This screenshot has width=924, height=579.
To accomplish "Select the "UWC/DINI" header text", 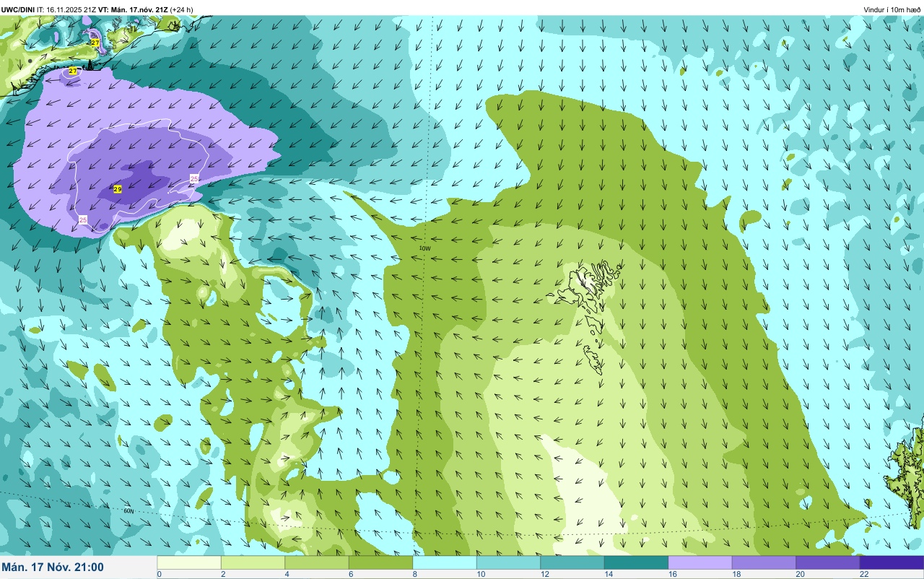I will click(x=18, y=9).
